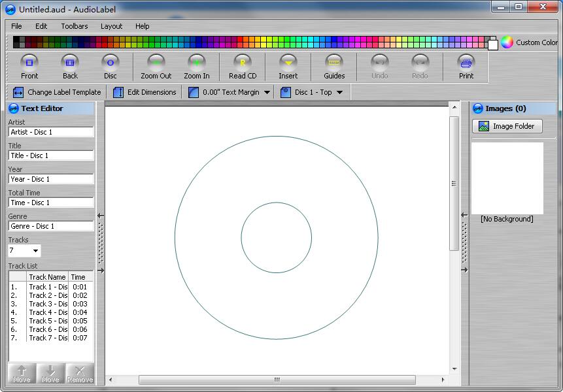The image size is (563, 392).
Task: Click the Total Time input field
Action: tap(51, 203)
